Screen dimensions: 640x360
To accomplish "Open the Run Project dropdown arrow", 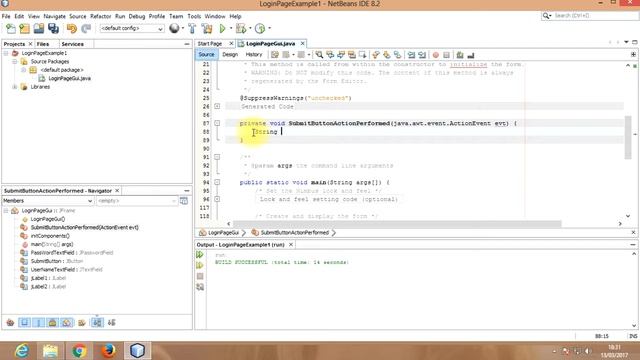I will pyautogui.click(x=231, y=29).
